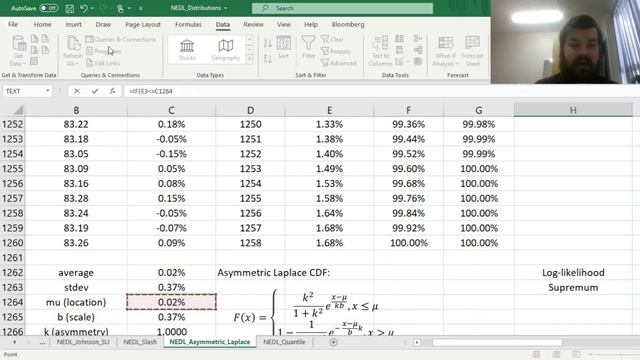This screenshot has width=640, height=360.
Task: Click the Undo arrow icon
Action: (x=83, y=8)
